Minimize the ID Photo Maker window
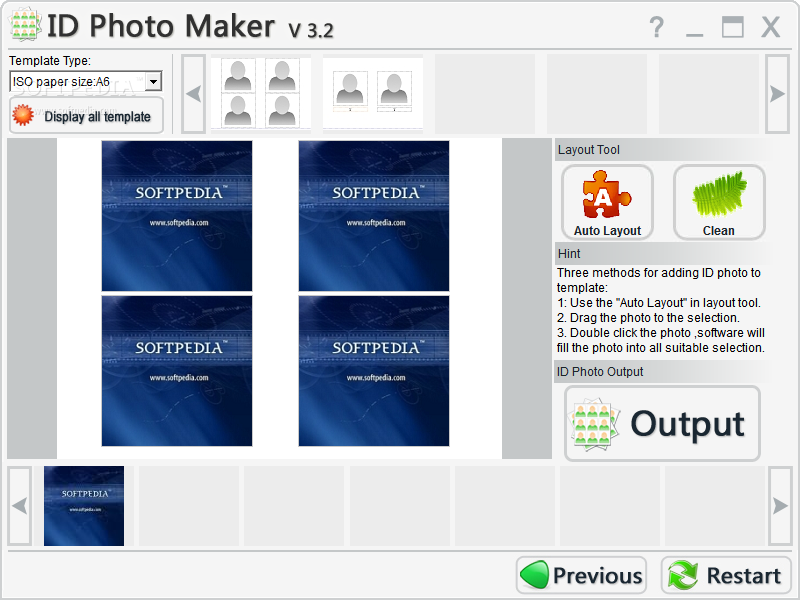 click(x=694, y=34)
